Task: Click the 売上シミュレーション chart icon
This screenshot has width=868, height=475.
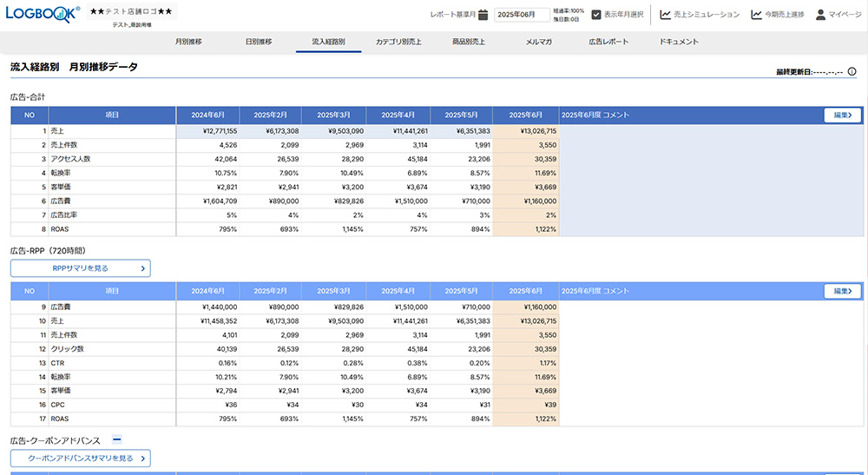Action: point(665,15)
